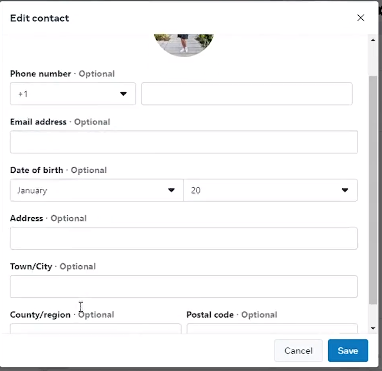This screenshot has height=371, width=382.
Task: Save the contact changes
Action: 348,350
